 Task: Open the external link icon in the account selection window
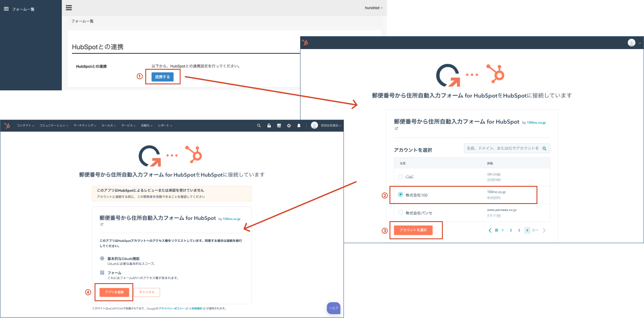pos(396,128)
